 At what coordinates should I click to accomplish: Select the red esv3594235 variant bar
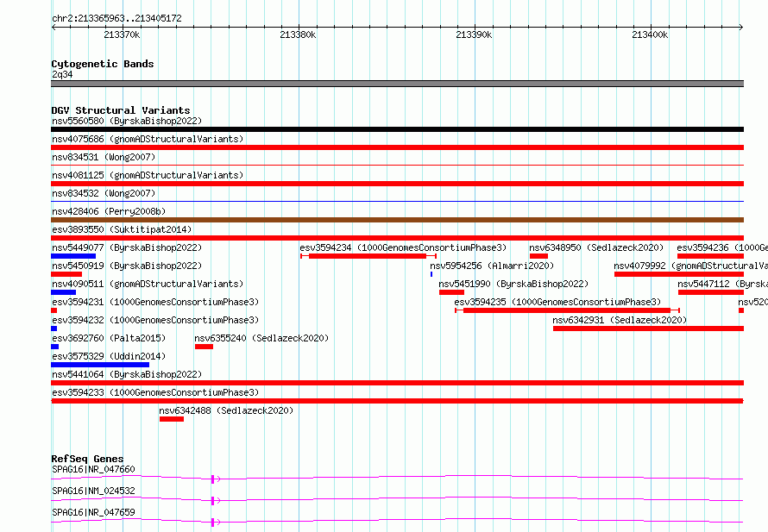click(x=567, y=310)
